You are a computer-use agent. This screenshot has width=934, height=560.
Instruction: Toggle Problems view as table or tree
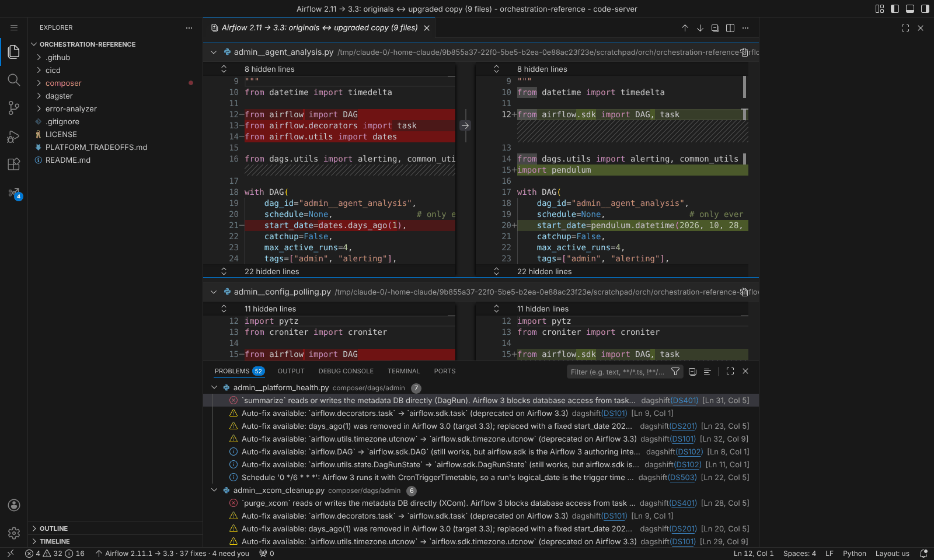coord(707,372)
